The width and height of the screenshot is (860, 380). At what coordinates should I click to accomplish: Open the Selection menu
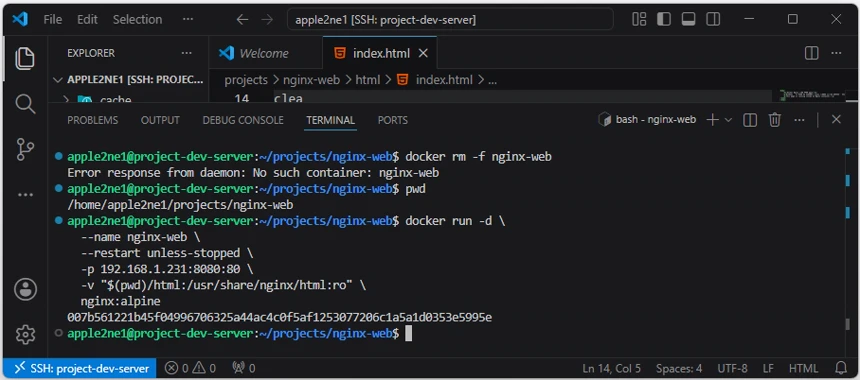(137, 19)
